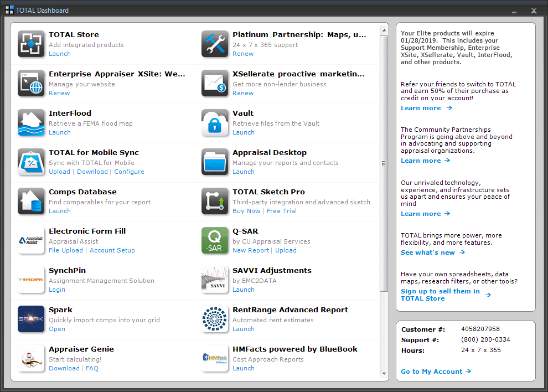Click the TOTAL Dashboard title bar logo
The width and height of the screenshot is (548, 392).
point(9,10)
